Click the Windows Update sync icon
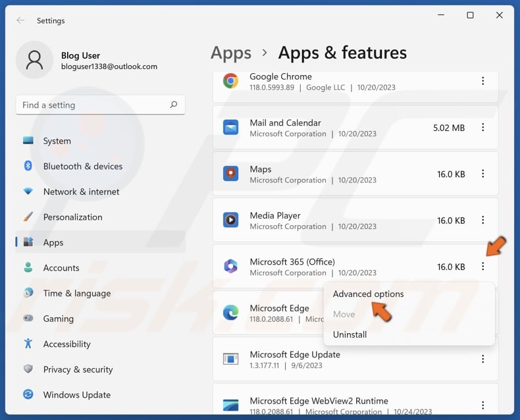Screen dimensions: 520x420 (28, 394)
